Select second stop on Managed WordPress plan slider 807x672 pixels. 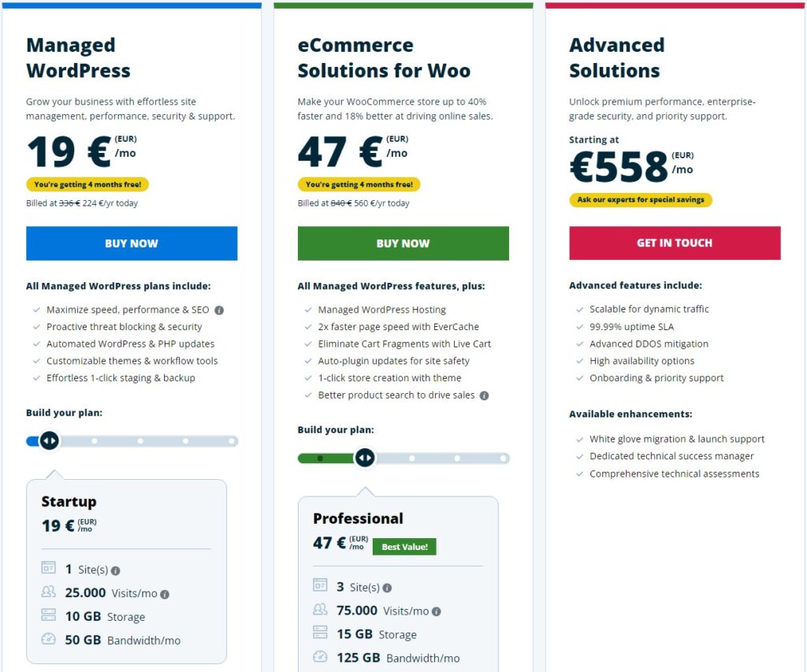[95, 441]
